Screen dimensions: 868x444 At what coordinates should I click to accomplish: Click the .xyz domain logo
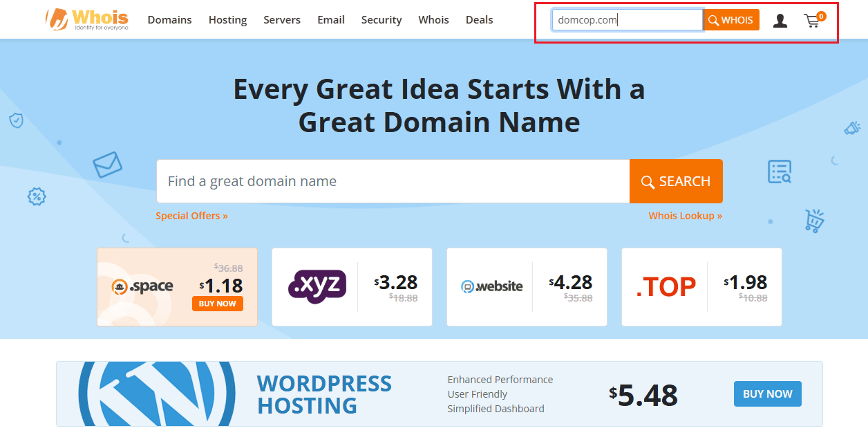coord(317,286)
